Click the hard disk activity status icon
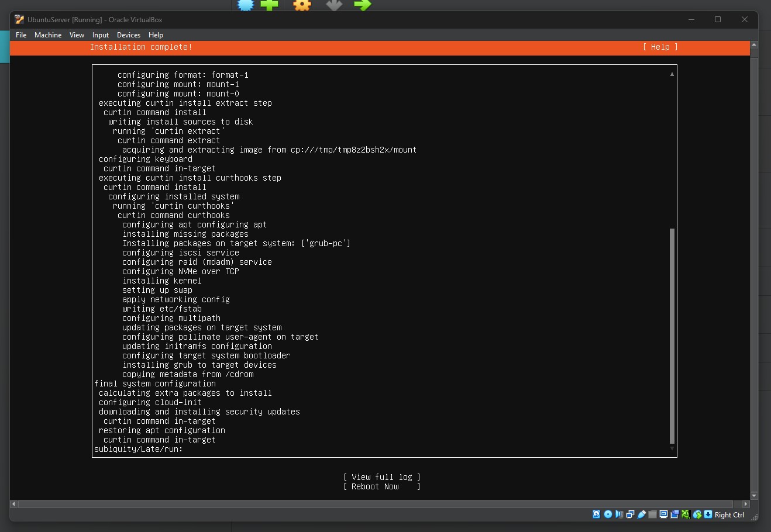Viewport: 771px width, 532px height. pyautogui.click(x=596, y=514)
